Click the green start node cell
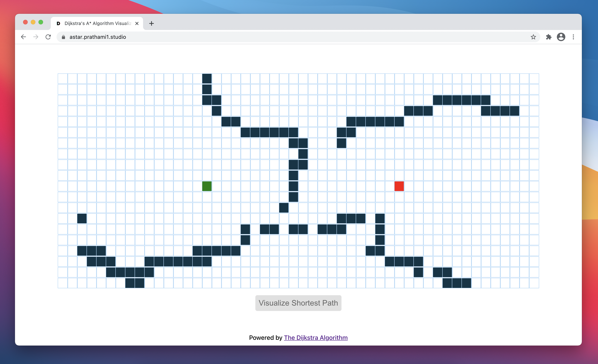The width and height of the screenshot is (598, 364). [207, 186]
